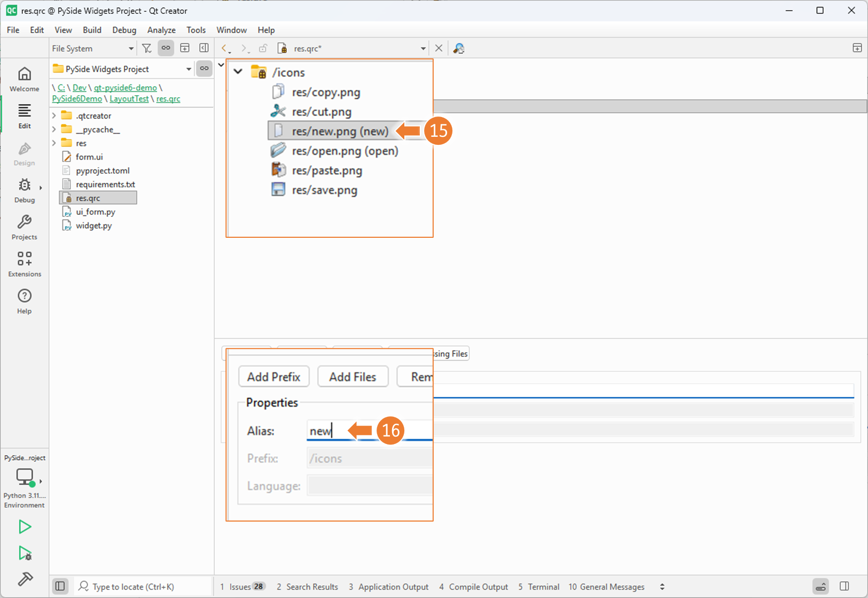
Task: Click the Add Files button
Action: point(353,377)
